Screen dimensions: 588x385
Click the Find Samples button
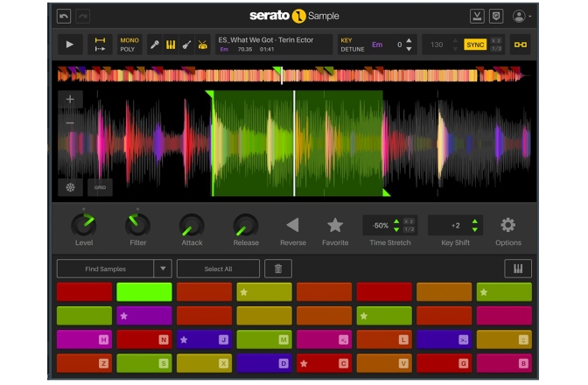pos(105,269)
